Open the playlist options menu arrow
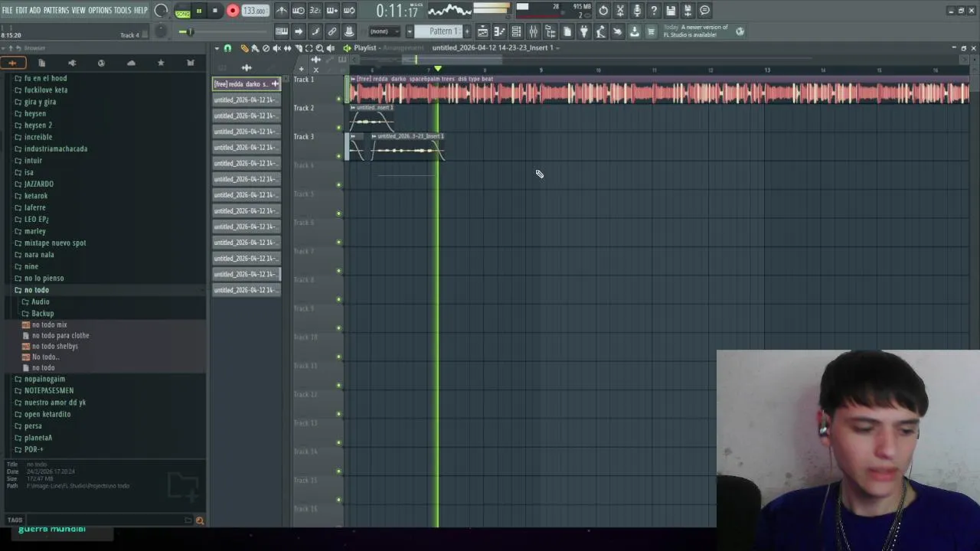Screen dimensions: 980x551 pyautogui.click(x=217, y=48)
